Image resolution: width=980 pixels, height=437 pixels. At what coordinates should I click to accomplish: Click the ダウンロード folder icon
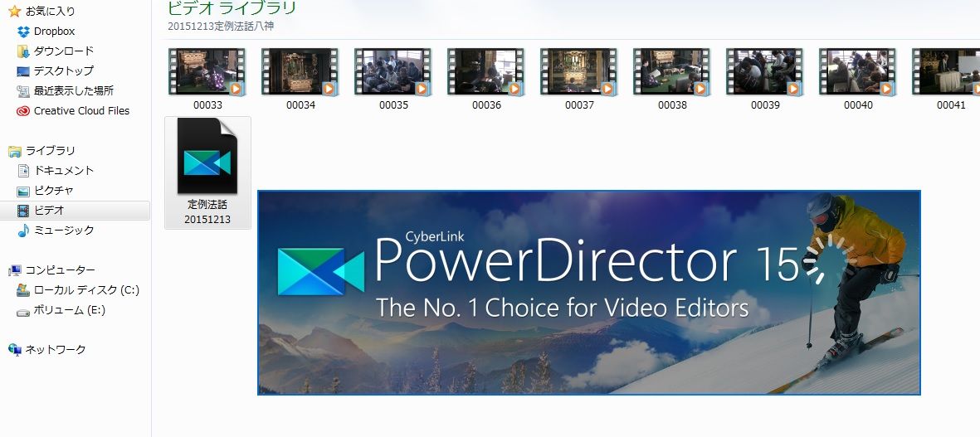click(x=23, y=51)
